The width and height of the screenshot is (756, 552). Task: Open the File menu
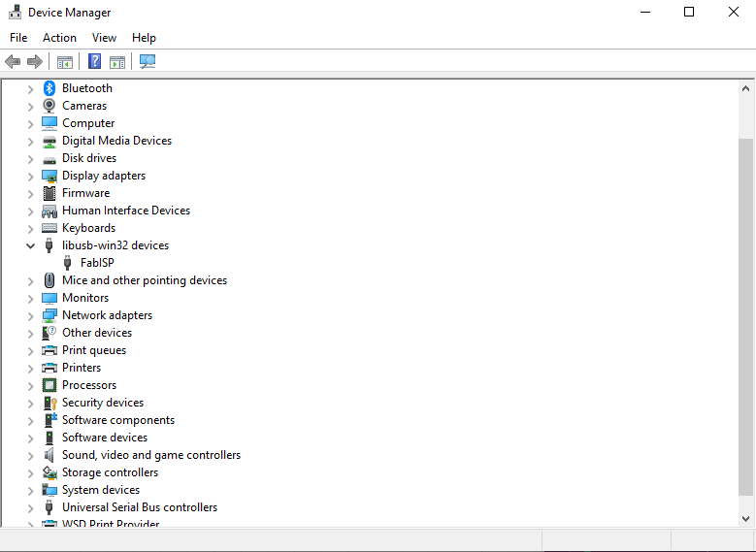click(x=18, y=38)
